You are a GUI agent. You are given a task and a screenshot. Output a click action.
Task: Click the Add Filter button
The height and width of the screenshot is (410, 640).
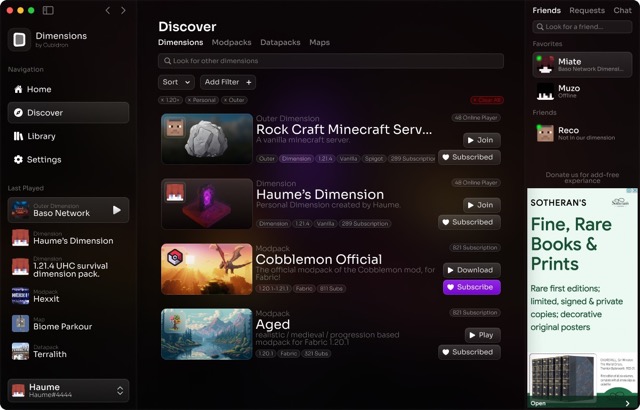[228, 82]
